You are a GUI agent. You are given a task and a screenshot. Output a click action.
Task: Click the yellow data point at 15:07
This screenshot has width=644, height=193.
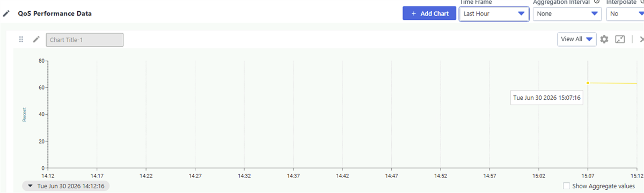[588, 83]
